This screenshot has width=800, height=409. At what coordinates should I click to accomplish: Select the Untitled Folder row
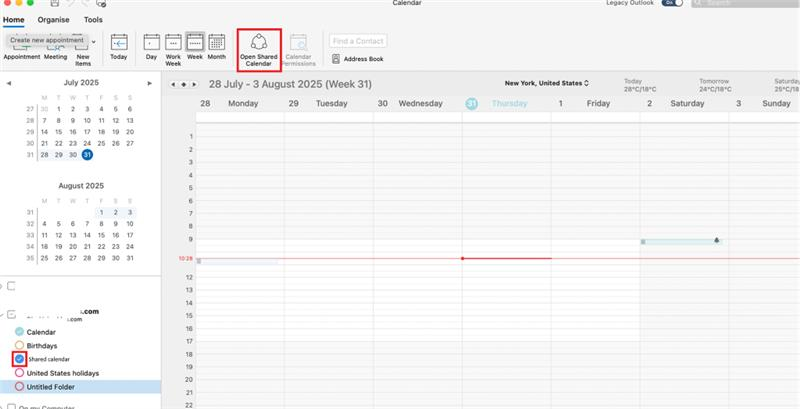coord(80,387)
